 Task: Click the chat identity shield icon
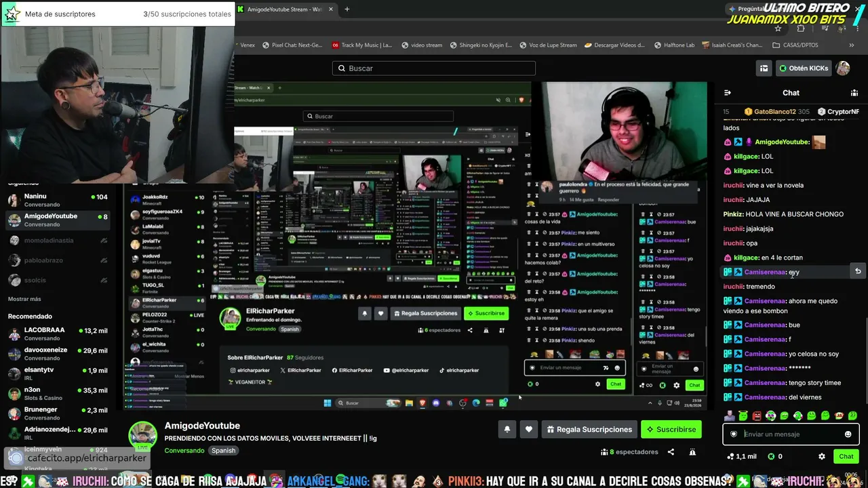(x=733, y=434)
